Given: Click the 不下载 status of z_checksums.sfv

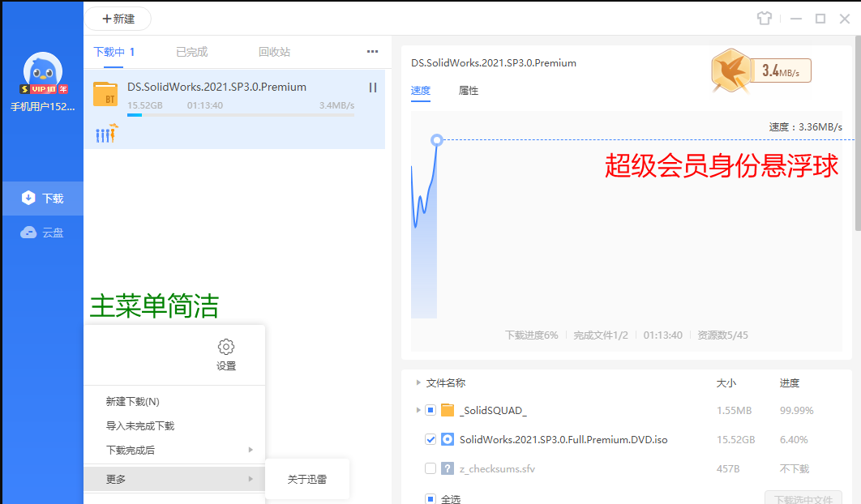Looking at the screenshot, I should point(794,468).
